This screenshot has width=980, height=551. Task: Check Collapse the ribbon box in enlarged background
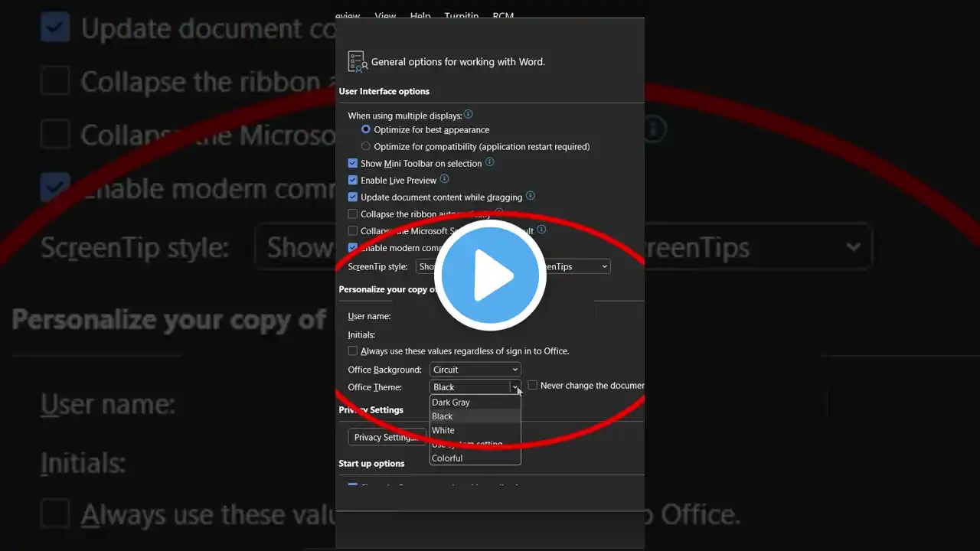pos(55,81)
